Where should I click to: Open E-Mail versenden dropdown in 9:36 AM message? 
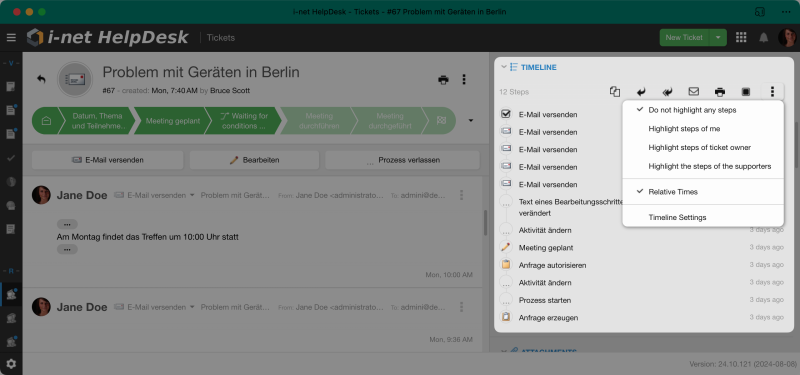pos(192,307)
